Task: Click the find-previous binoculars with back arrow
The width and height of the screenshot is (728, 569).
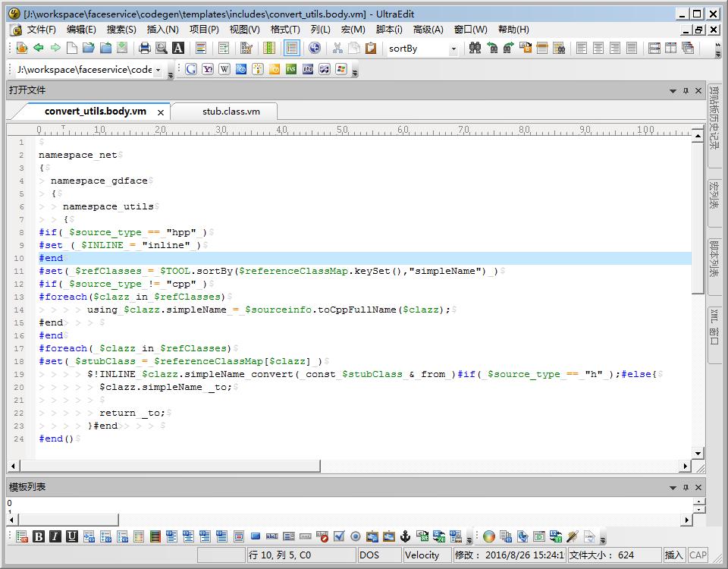Action: 491,48
